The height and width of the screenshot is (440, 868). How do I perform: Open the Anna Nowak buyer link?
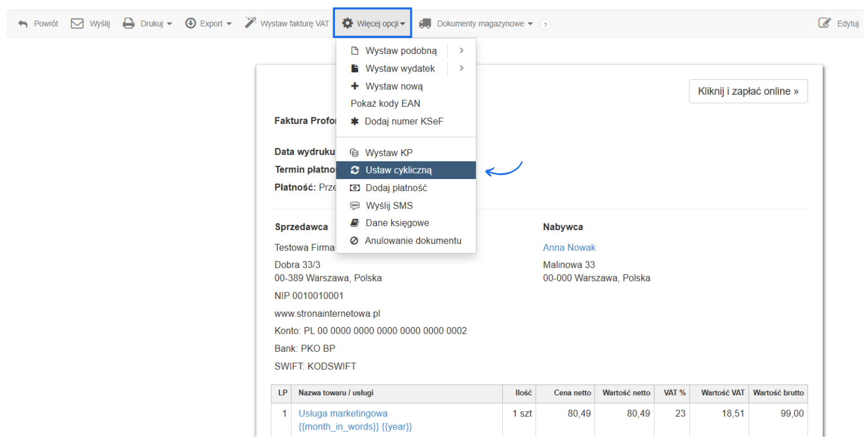(569, 248)
